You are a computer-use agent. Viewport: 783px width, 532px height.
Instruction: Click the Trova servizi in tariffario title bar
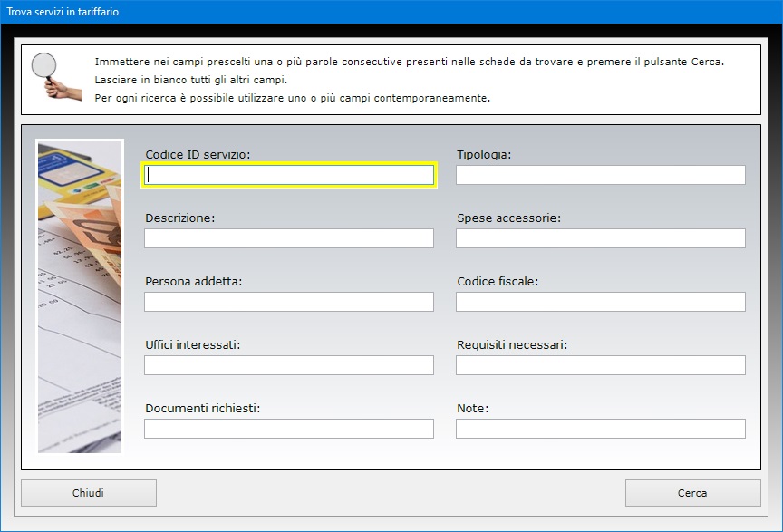(x=391, y=12)
